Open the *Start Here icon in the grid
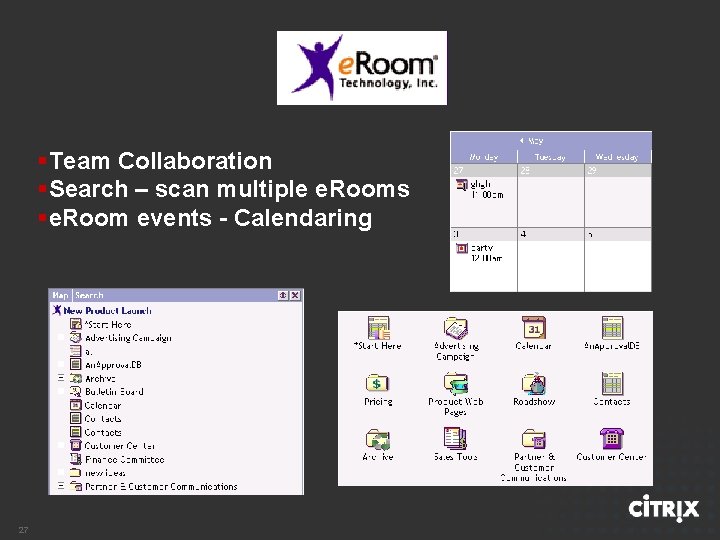 (x=378, y=328)
